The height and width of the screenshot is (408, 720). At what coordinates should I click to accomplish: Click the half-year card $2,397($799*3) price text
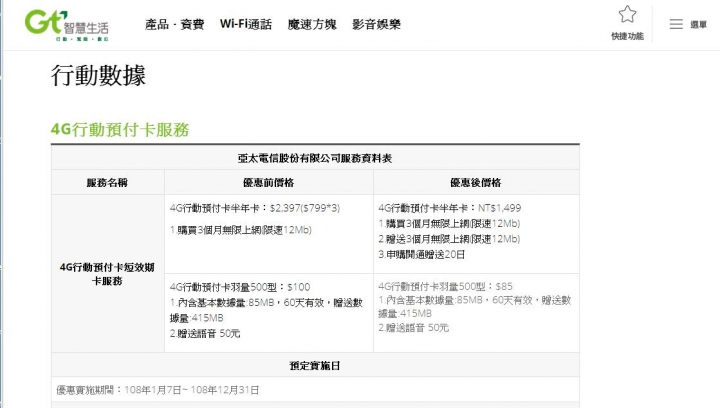[255, 208]
